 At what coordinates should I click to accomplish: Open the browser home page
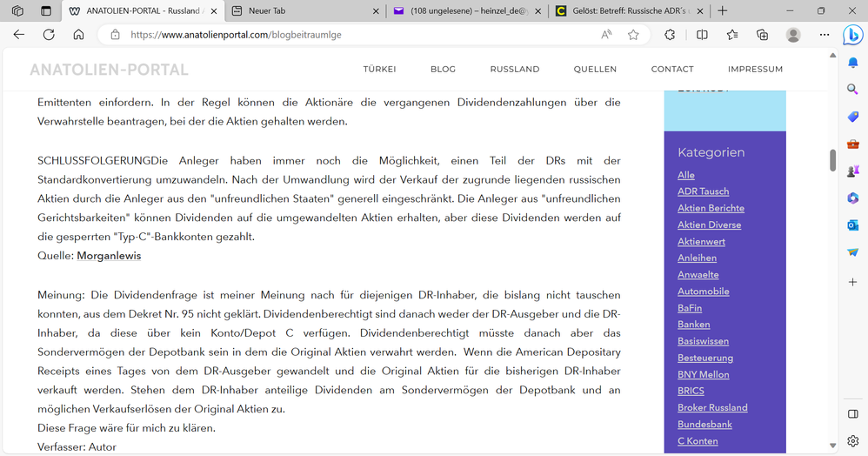point(78,34)
